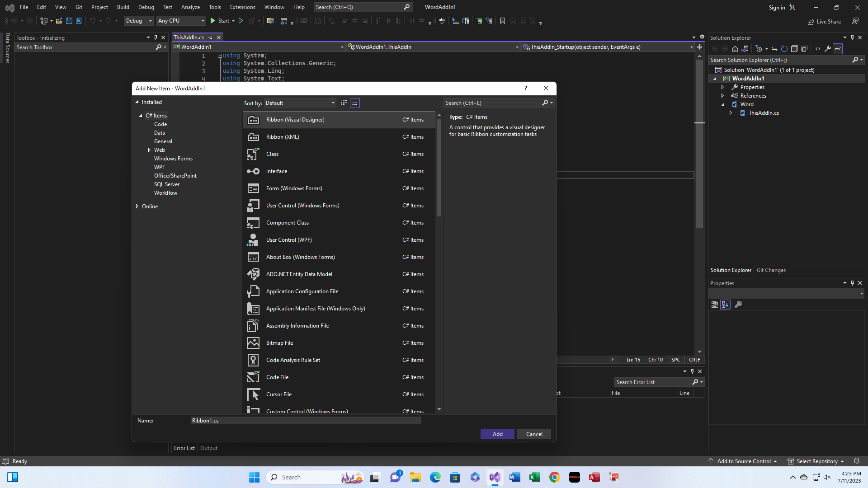Viewport: 868px width, 488px height.
Task: Click the Solution Explorer home icon
Action: click(x=735, y=49)
